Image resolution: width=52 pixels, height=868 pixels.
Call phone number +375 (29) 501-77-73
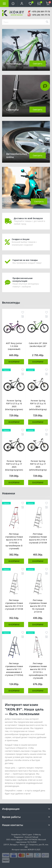point(41,11)
